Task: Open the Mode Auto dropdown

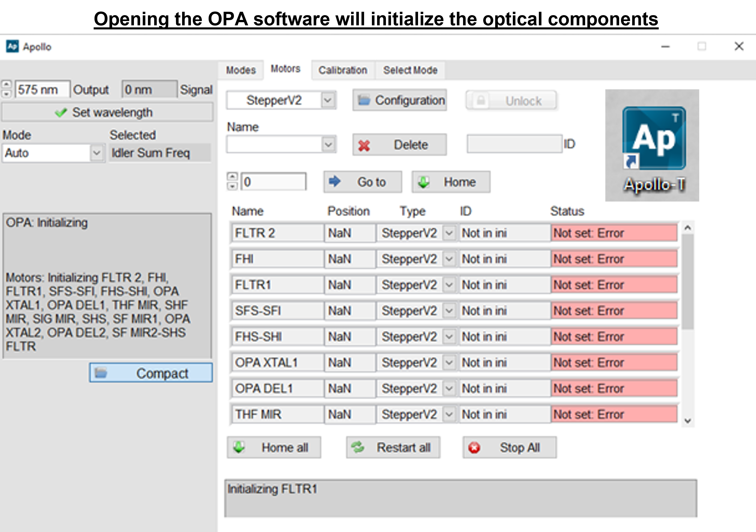Action: (x=96, y=153)
